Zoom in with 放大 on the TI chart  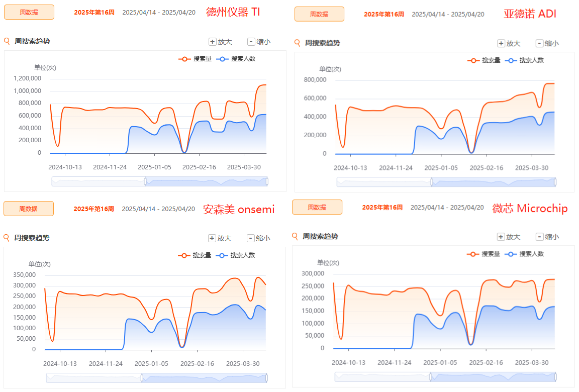point(221,42)
